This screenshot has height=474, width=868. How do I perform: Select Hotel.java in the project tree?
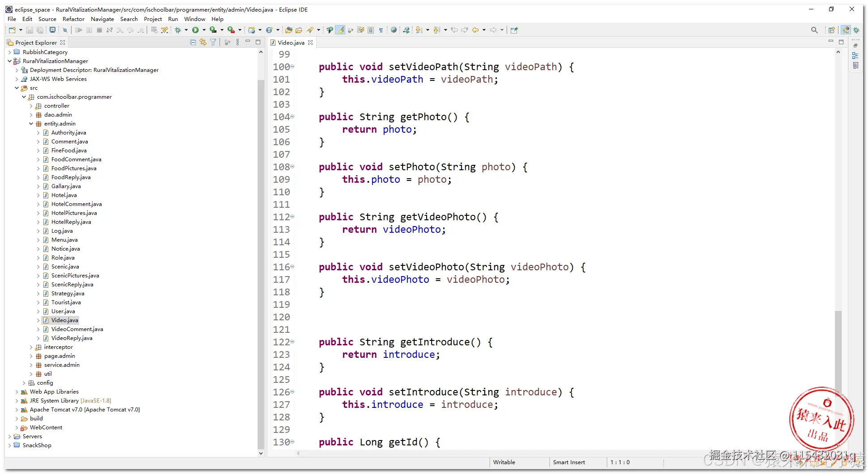pos(64,195)
